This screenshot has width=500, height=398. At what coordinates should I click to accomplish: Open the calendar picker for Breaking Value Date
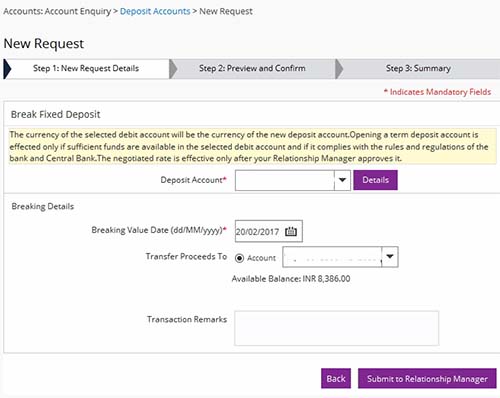click(x=291, y=231)
